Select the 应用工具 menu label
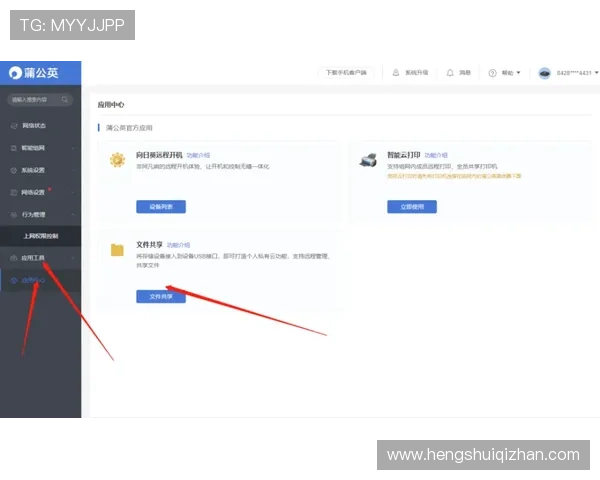Screen dimensions: 600x480 (33, 258)
